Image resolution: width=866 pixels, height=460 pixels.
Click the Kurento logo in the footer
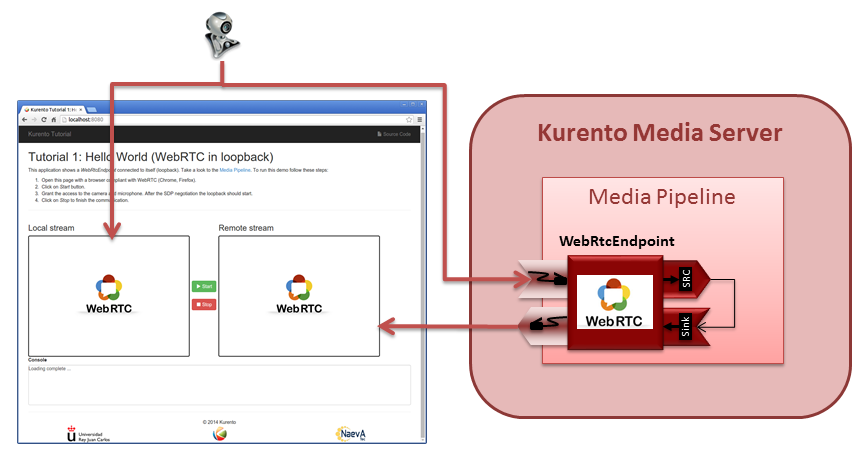pos(219,434)
